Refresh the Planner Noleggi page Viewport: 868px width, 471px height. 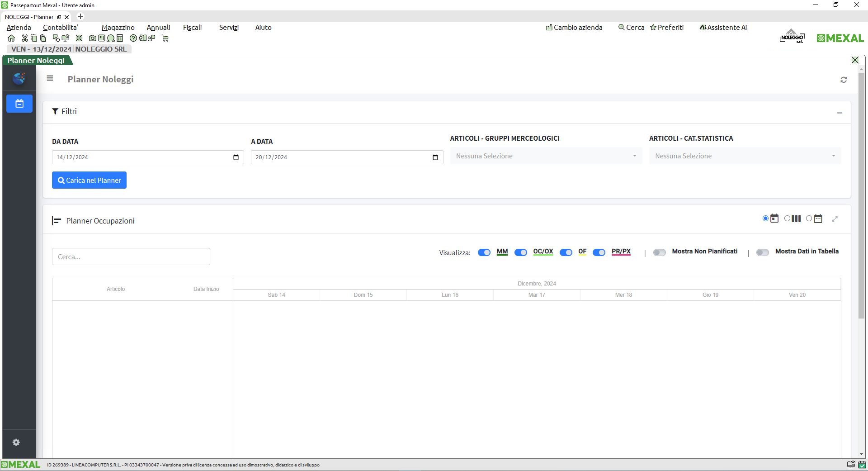(844, 80)
